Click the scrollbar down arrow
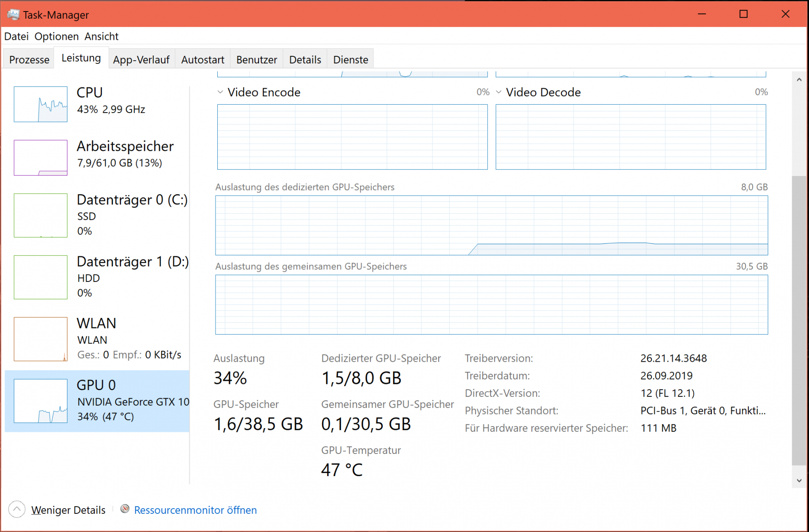Viewport: 809px width, 532px height. click(x=799, y=481)
